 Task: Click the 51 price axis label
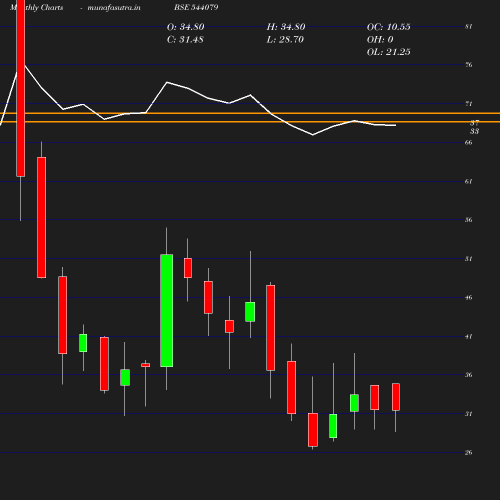(x=469, y=259)
